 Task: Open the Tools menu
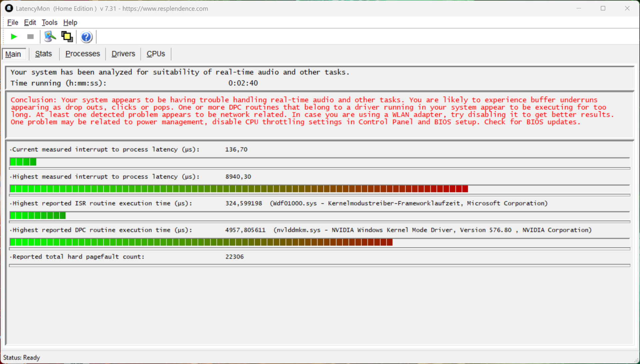click(x=49, y=22)
